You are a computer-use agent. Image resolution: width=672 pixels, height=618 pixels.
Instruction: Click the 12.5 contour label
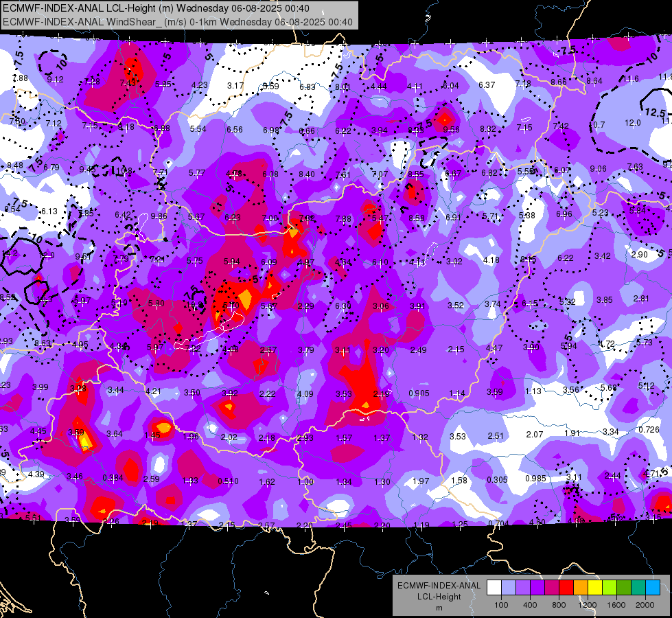tap(656, 113)
